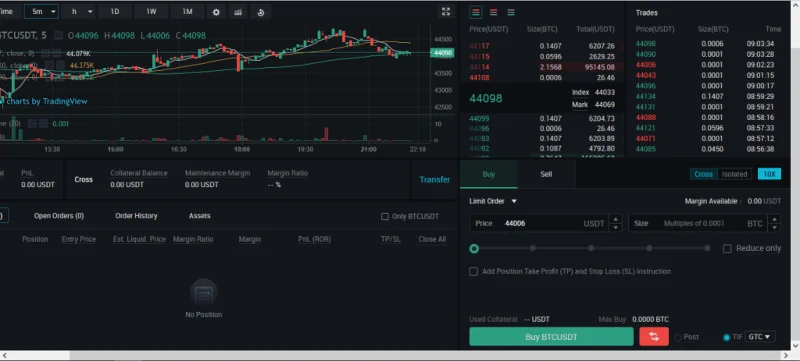Show sell-only order book view
The width and height of the screenshot is (800, 361).
coord(493,12)
